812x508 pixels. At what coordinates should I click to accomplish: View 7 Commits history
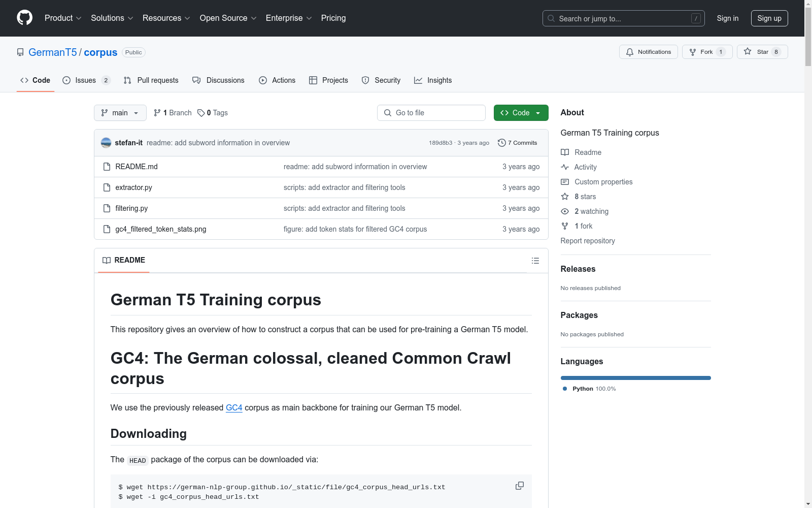(x=518, y=143)
